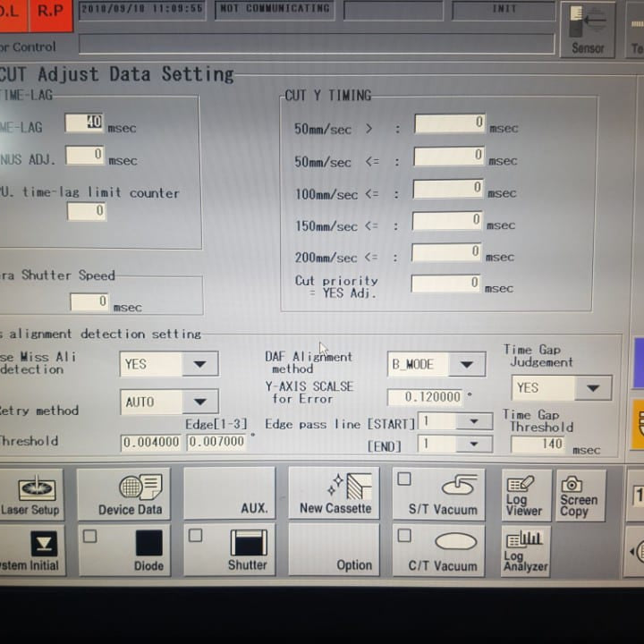
Task: Click the 200mm/sec <= timing field
Action: (446, 252)
